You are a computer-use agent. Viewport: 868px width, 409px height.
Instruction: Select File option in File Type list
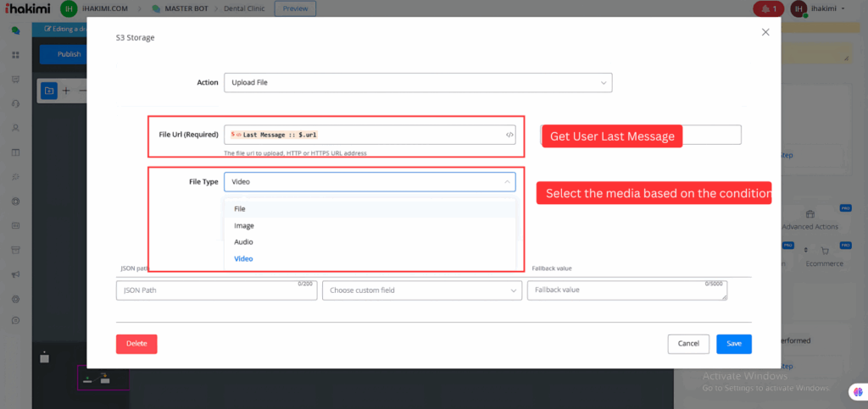[240, 209]
